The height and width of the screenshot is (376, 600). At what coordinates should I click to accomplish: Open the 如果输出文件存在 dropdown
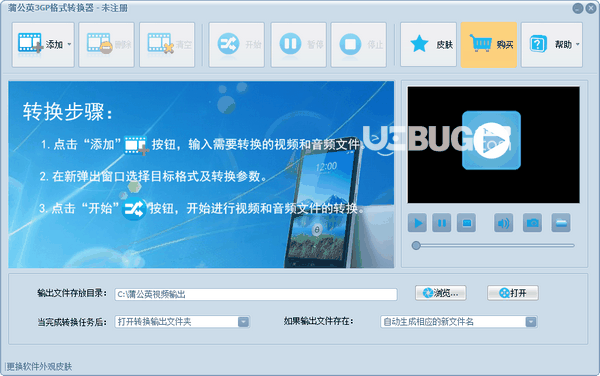[x=459, y=322]
